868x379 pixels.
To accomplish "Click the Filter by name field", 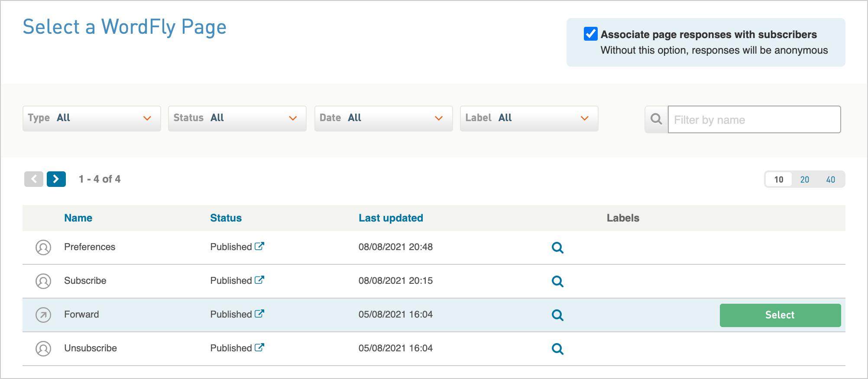I will 754,119.
